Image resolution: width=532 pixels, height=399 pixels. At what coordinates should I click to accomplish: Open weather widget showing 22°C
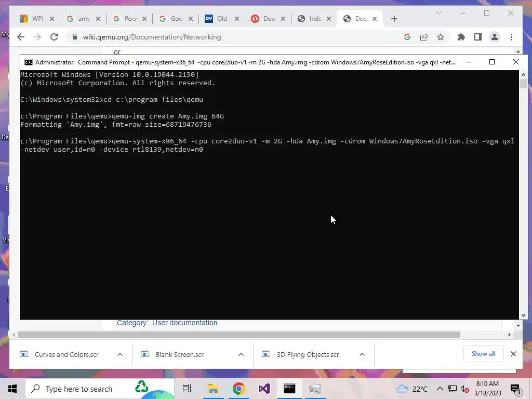pos(411,389)
